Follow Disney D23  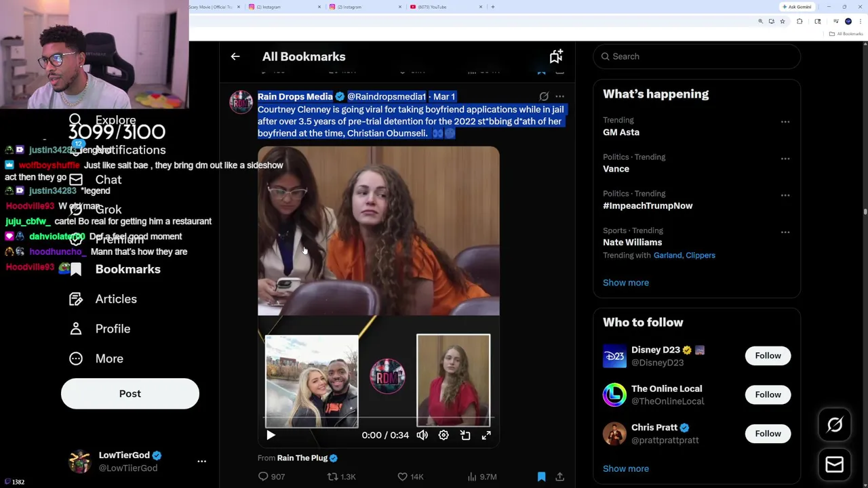[x=768, y=356]
